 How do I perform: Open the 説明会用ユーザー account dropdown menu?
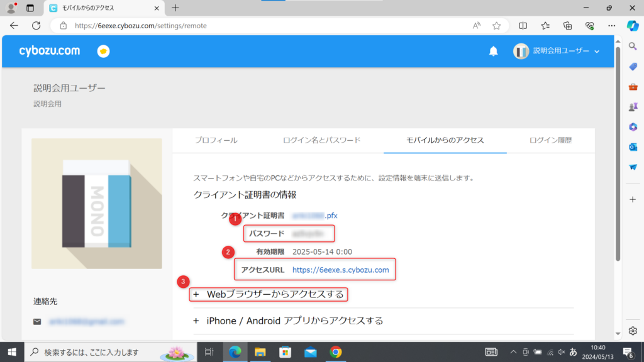557,51
